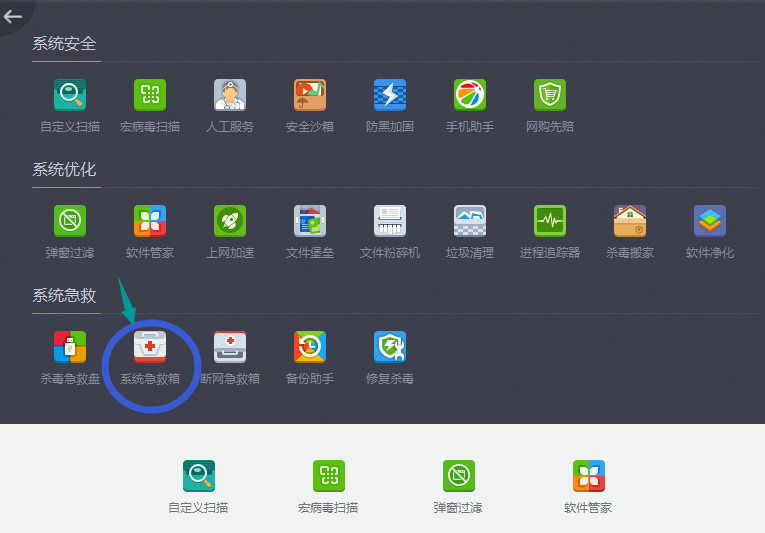Open 杀毒急救盘 rescue disk
This screenshot has width=765, height=533.
(70, 347)
